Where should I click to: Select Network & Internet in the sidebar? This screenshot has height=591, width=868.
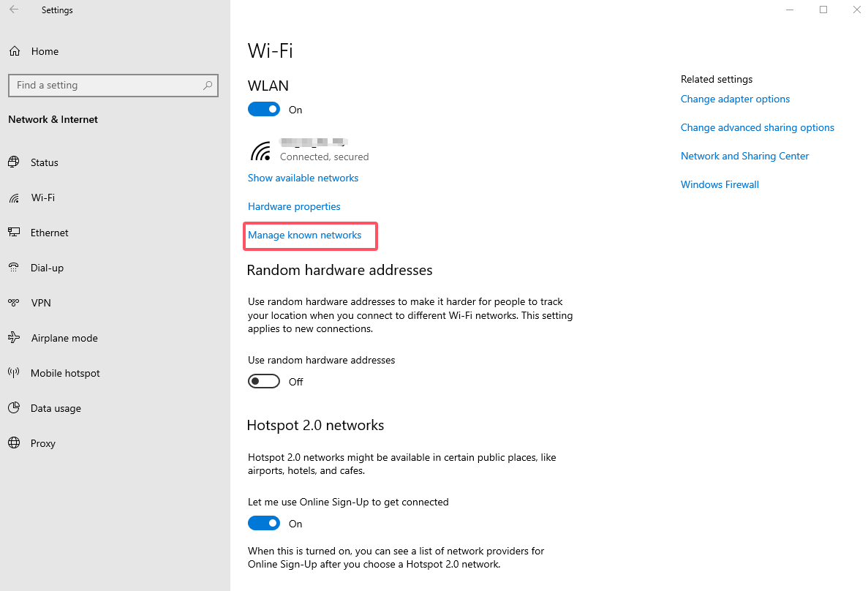[x=53, y=118]
